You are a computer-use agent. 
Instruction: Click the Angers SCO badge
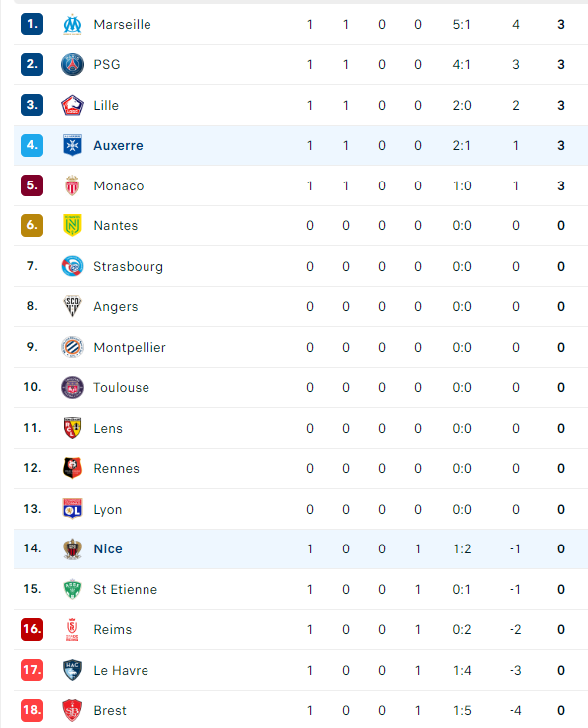point(72,306)
